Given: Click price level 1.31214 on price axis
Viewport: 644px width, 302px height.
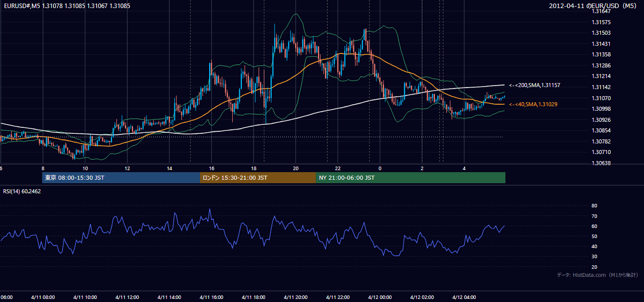Looking at the screenshot, I should [x=601, y=76].
